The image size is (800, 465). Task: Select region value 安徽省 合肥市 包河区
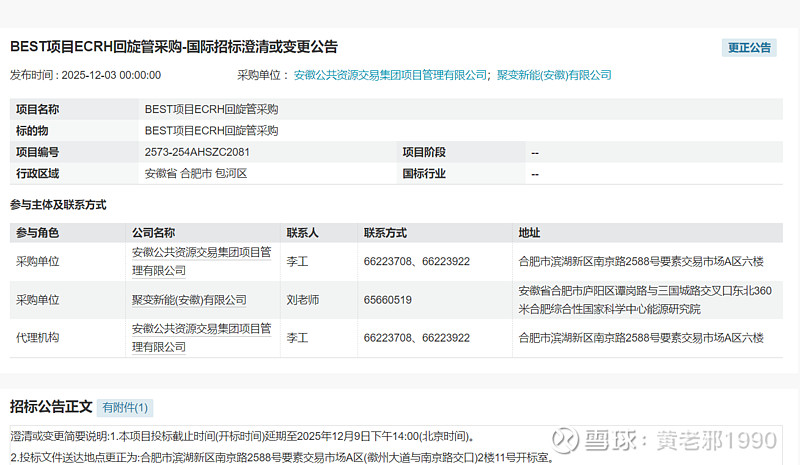click(196, 174)
